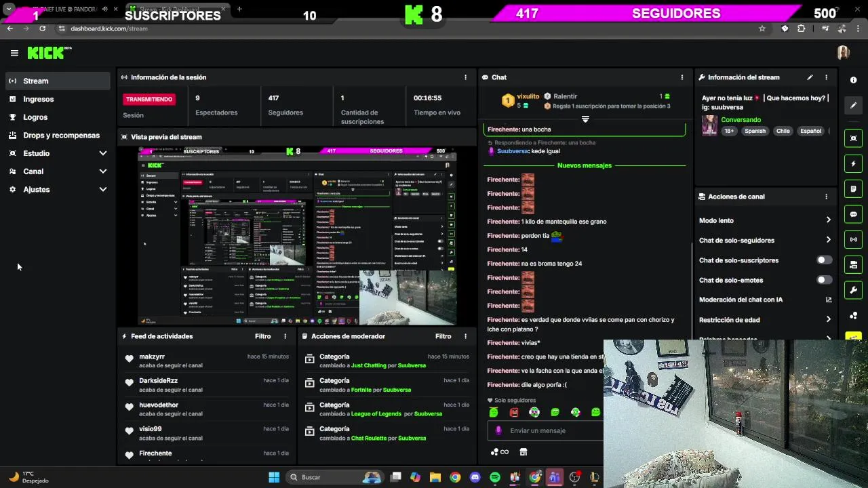This screenshot has height=488, width=868.
Task: Click the Nuevos mensajes divider label
Action: (x=585, y=165)
